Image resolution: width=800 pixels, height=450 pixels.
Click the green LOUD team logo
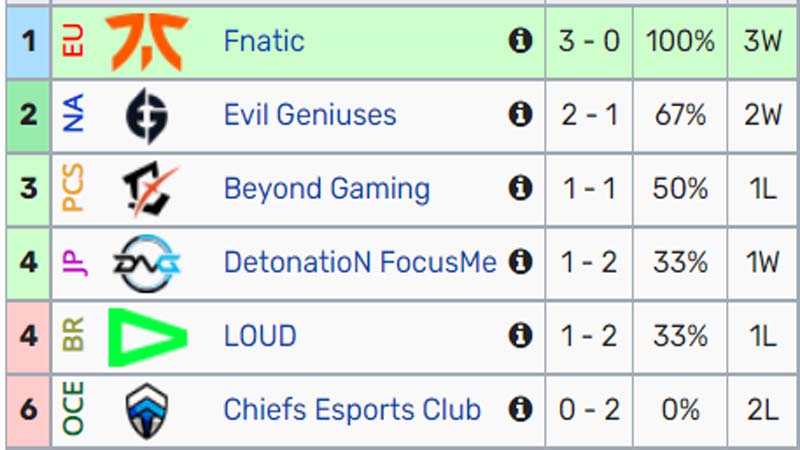[147, 337]
